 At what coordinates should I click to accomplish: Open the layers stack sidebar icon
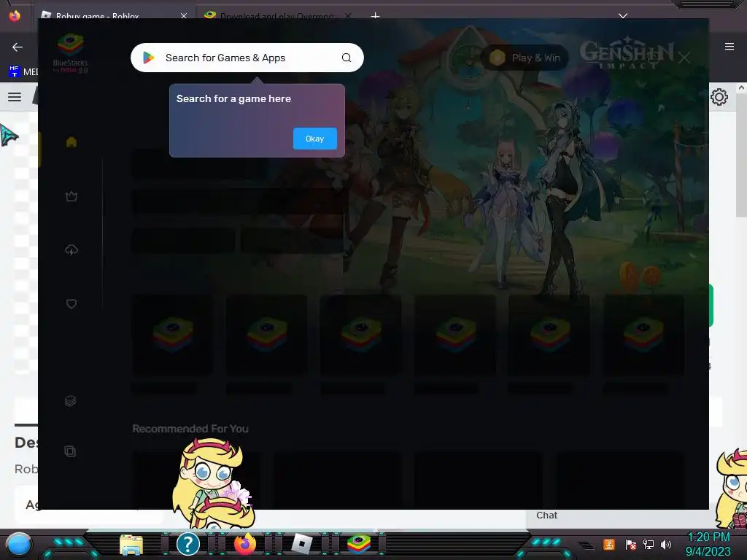(x=71, y=401)
